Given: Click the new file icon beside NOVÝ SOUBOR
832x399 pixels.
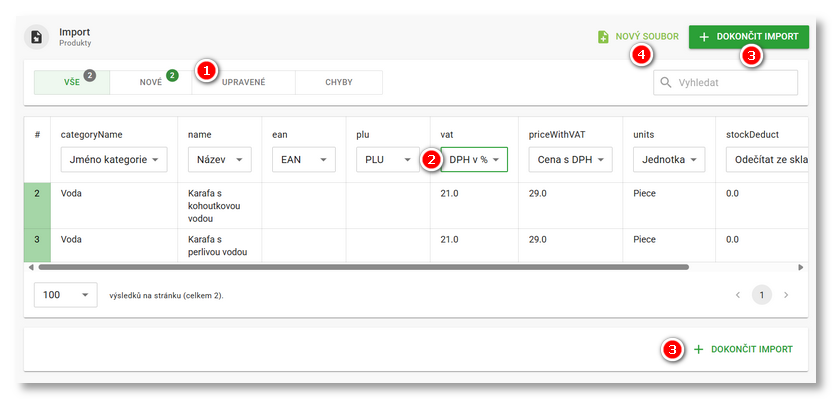Looking at the screenshot, I should pos(603,37).
